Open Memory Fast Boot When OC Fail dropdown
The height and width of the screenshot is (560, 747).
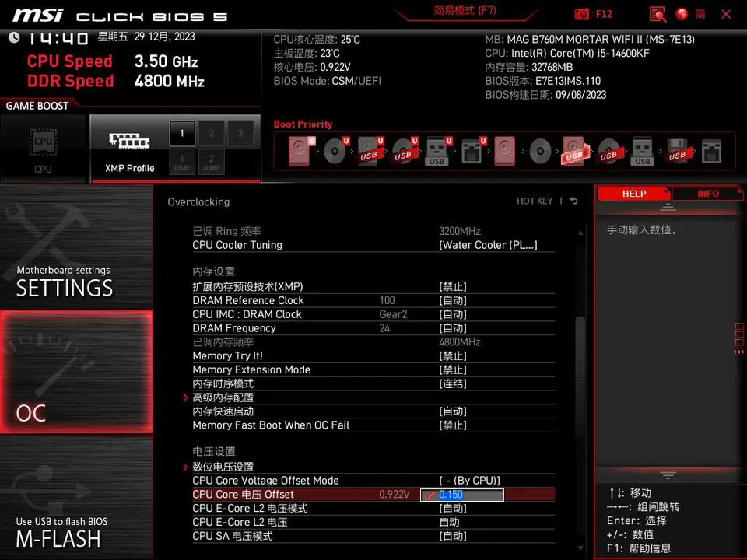[x=453, y=425]
